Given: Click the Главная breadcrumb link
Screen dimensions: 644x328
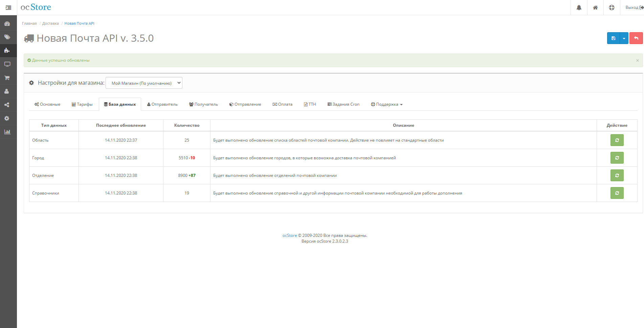Looking at the screenshot, I should click(x=29, y=23).
